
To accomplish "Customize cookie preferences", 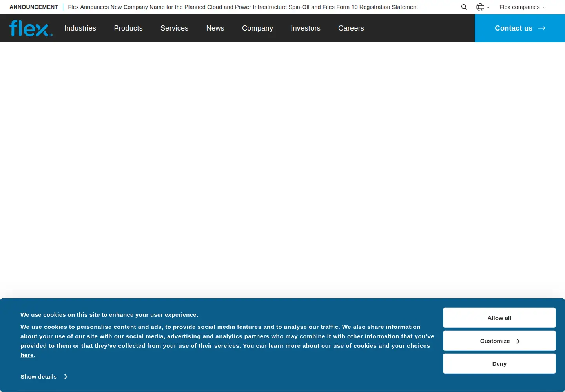I will pyautogui.click(x=499, y=341).
